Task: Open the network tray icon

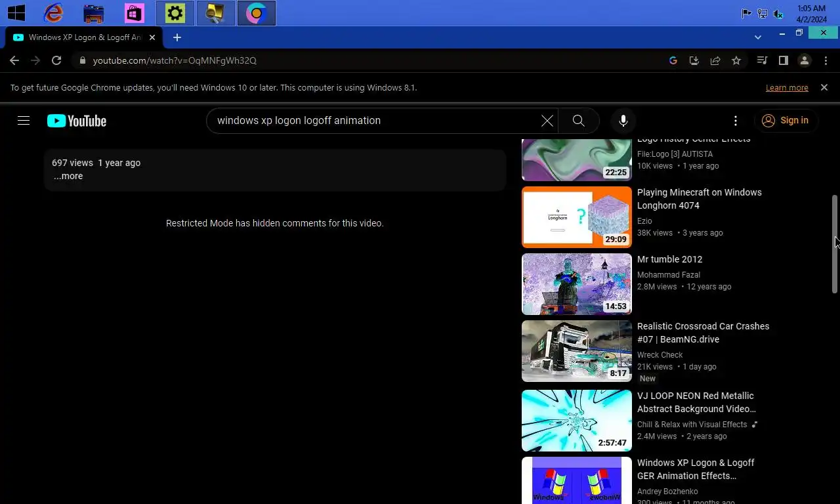Action: (x=763, y=14)
